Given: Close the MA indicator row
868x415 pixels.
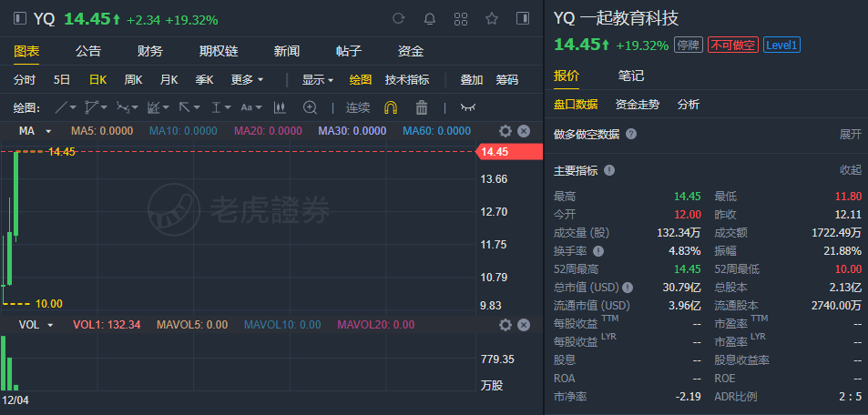Looking at the screenshot, I should tap(524, 131).
